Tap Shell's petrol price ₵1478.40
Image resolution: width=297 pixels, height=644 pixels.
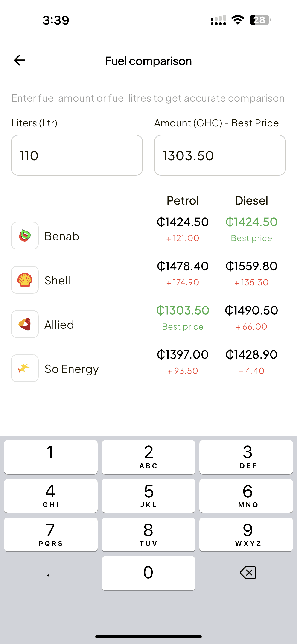pyautogui.click(x=183, y=266)
